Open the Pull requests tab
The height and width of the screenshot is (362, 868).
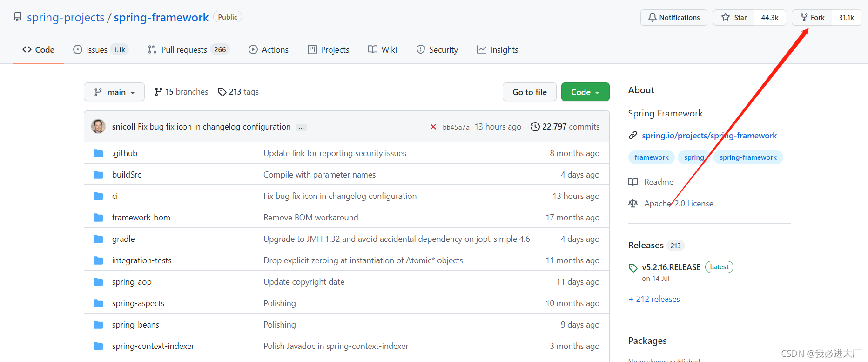[x=188, y=49]
